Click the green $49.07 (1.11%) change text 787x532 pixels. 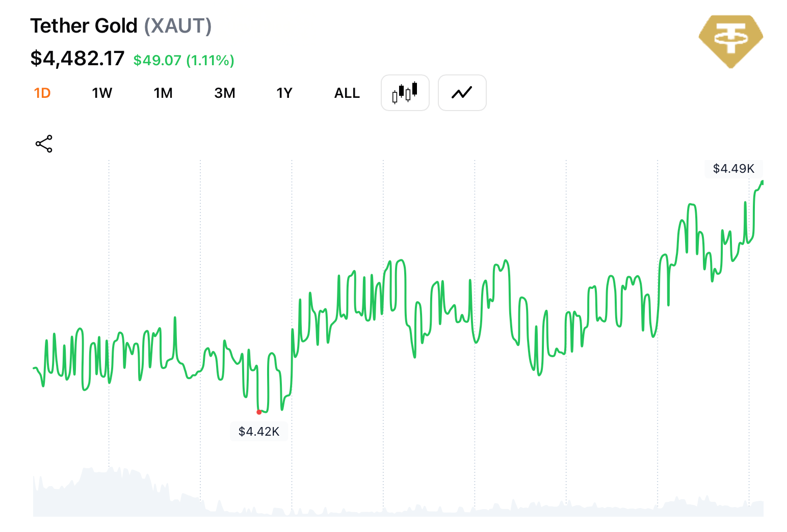point(183,60)
